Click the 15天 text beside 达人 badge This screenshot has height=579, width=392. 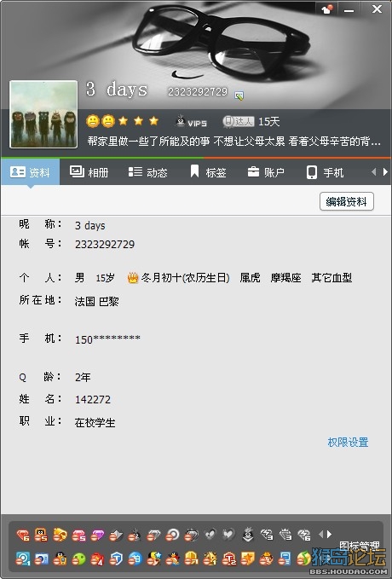[x=268, y=121]
